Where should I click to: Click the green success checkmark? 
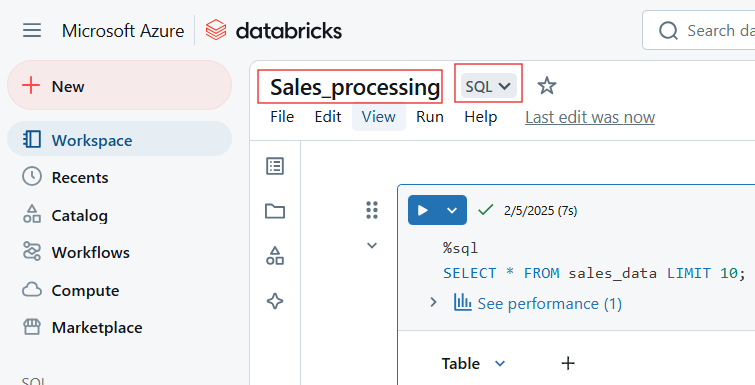[486, 209]
